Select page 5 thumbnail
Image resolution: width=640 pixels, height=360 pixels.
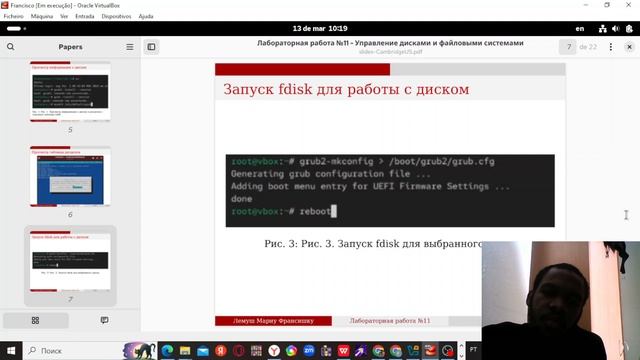[70, 91]
